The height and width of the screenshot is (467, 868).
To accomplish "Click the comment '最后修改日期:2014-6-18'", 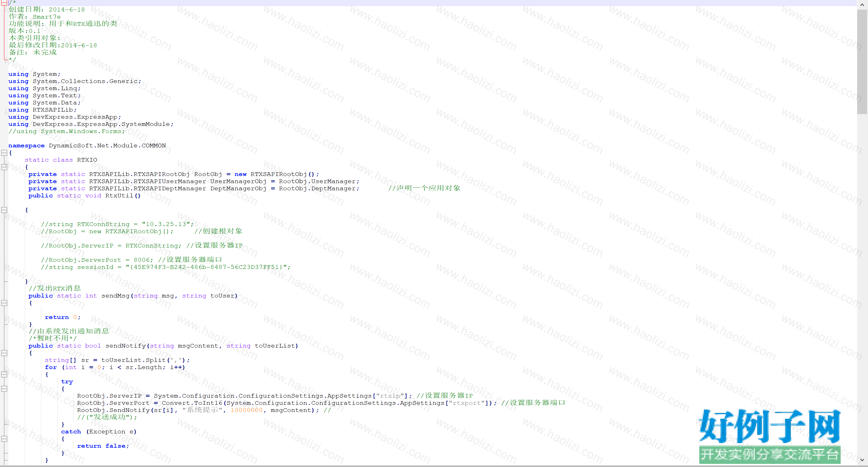I will click(53, 45).
